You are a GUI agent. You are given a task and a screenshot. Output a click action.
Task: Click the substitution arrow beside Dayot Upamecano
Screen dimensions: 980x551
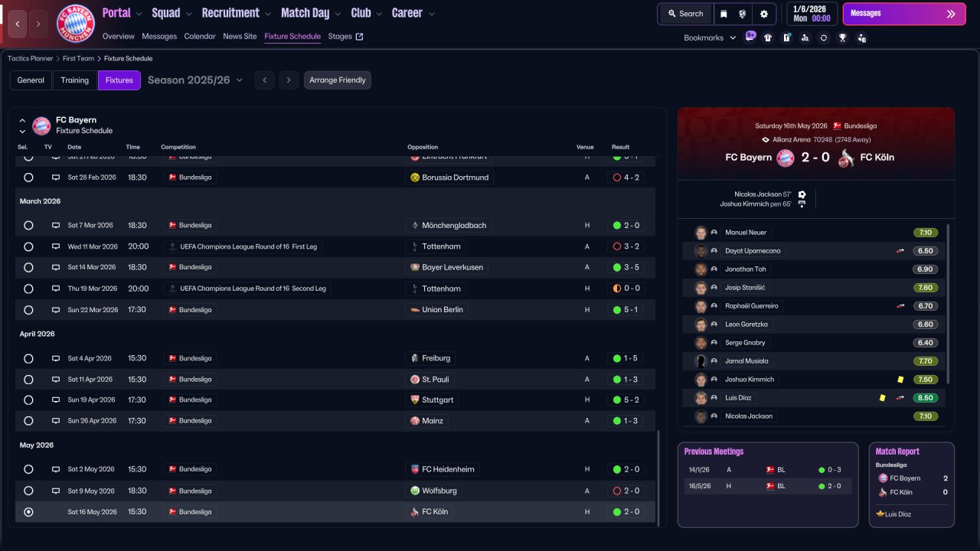coord(900,251)
